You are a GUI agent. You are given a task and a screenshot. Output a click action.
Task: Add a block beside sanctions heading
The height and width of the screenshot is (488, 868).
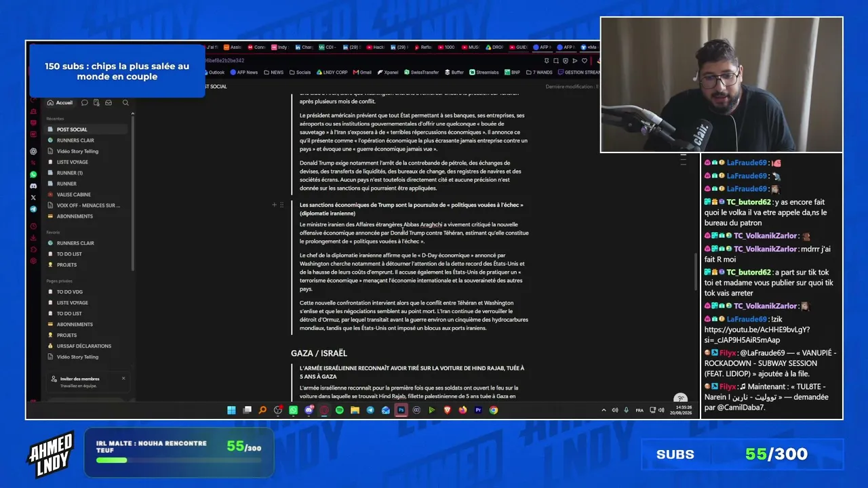[x=275, y=205]
